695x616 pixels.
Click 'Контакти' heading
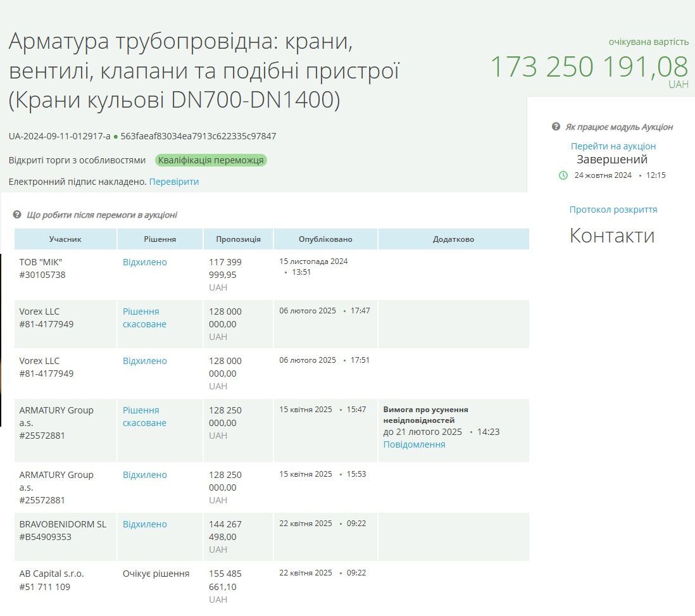[x=612, y=235]
